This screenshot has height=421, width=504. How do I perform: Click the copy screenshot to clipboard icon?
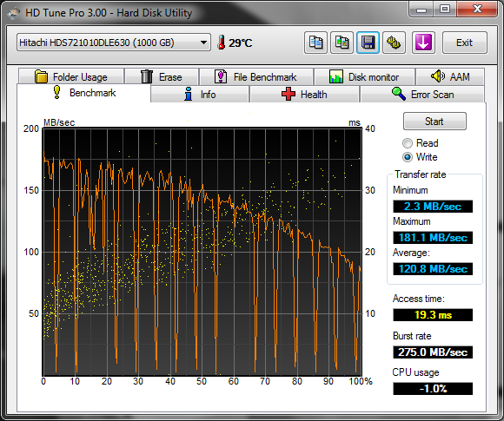[x=342, y=43]
